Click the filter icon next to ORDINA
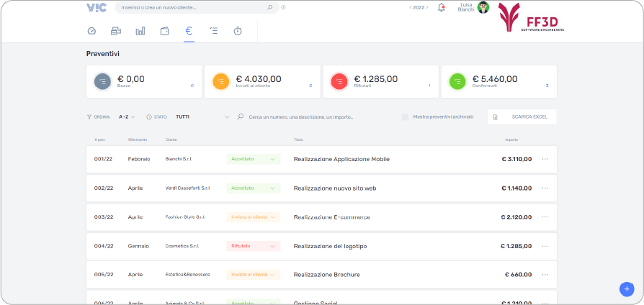This screenshot has width=644, height=305. point(89,117)
